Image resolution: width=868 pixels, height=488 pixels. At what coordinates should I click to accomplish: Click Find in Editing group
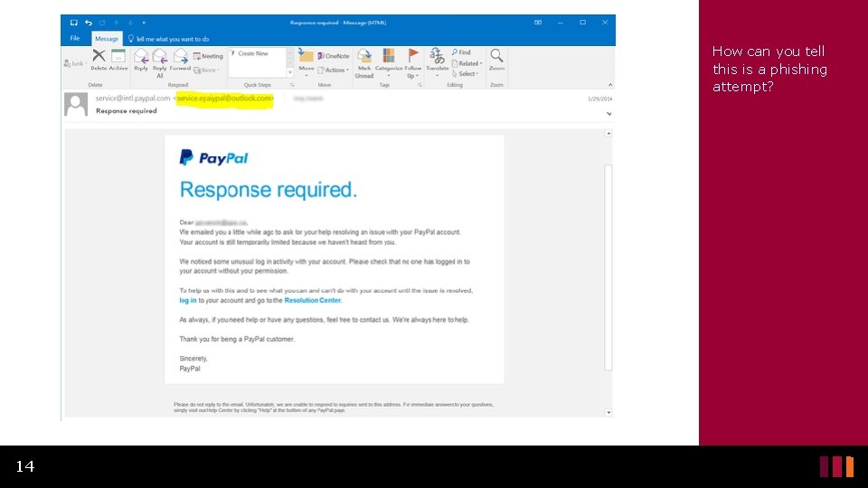[461, 52]
